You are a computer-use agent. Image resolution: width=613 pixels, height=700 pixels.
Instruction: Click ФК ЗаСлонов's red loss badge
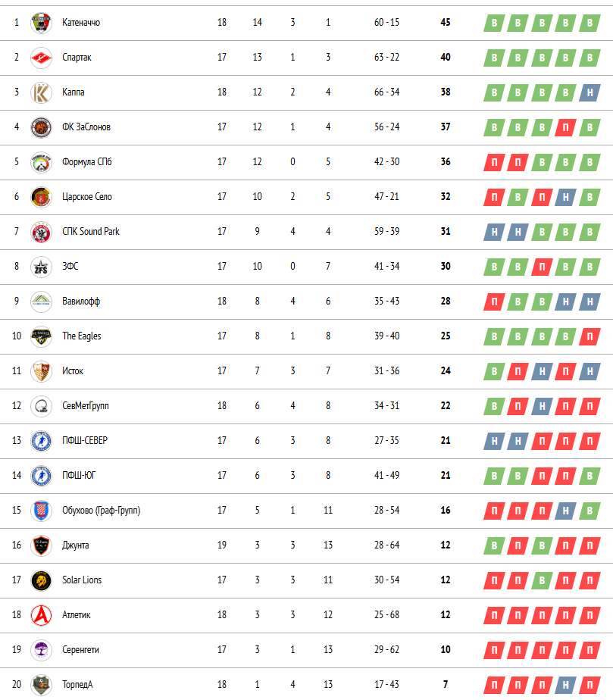coord(566,128)
